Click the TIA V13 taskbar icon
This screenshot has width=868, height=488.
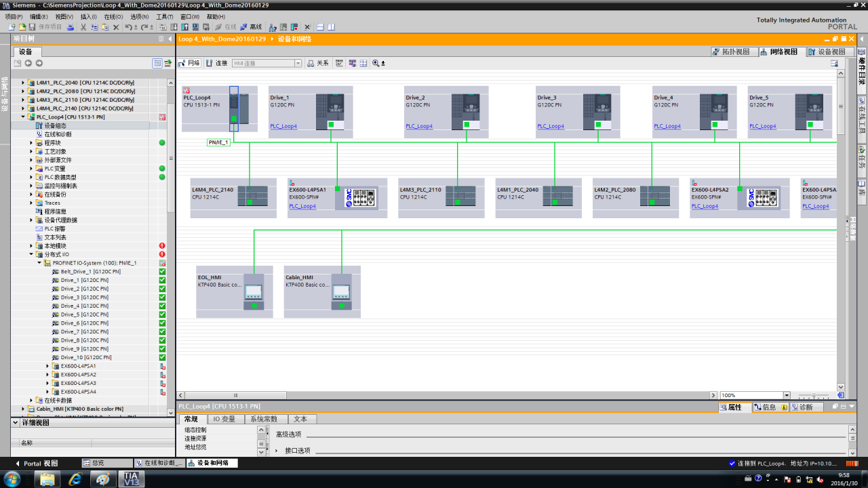coord(131,479)
